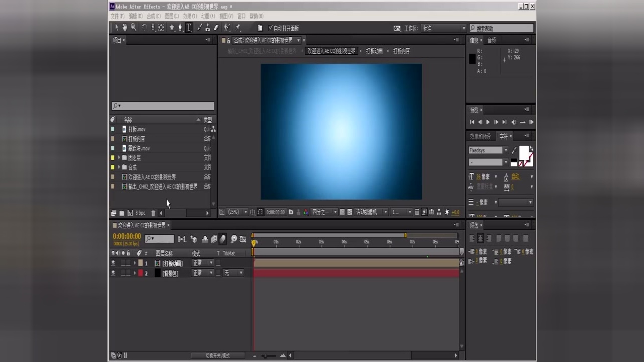The height and width of the screenshot is (362, 644).
Task: Click the new composition icon in project panel
Action: coord(130,213)
